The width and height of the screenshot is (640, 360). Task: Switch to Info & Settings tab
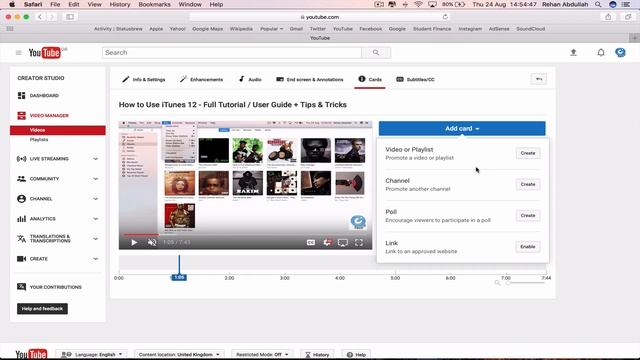point(144,79)
